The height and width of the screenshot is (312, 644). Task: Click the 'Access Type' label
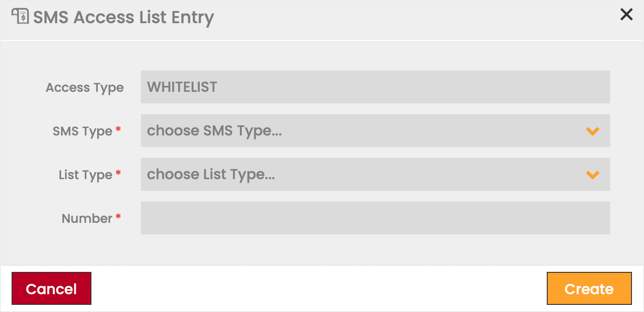(85, 87)
